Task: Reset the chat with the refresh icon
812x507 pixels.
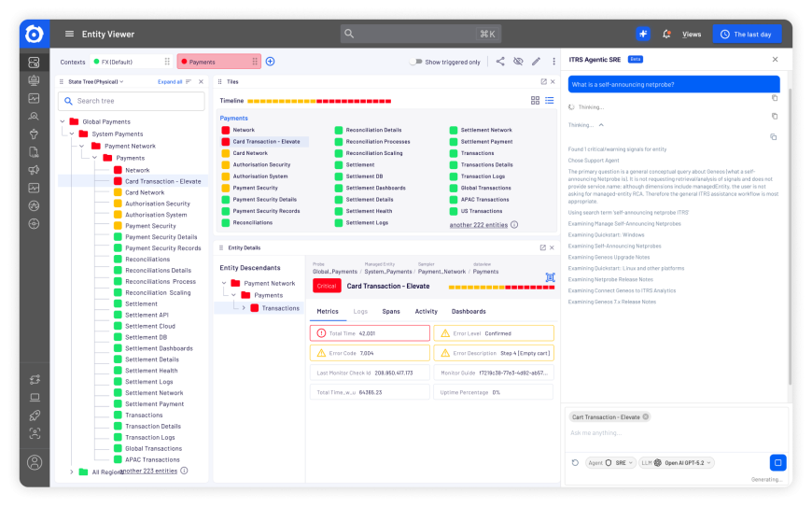Action: pyautogui.click(x=575, y=463)
